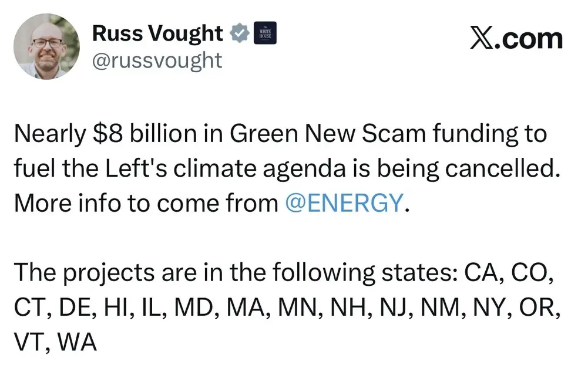Click the X.com logo
588x375 pixels.
point(516,39)
